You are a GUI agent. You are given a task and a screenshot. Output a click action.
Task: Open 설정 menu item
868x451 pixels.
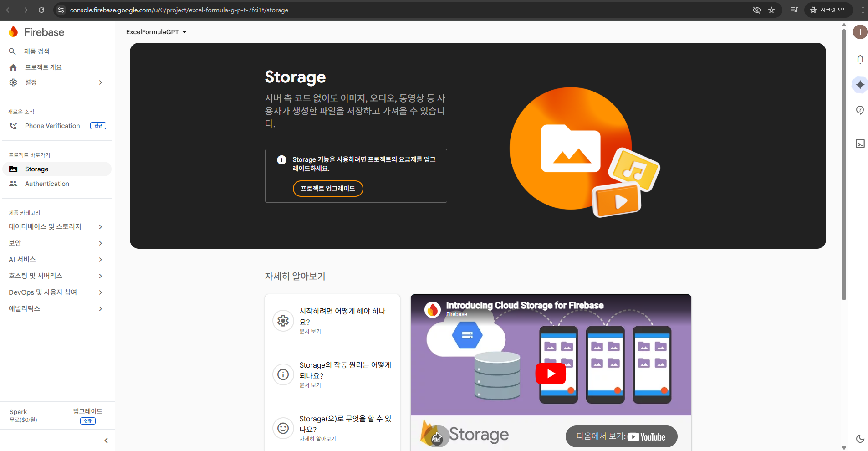coord(57,82)
